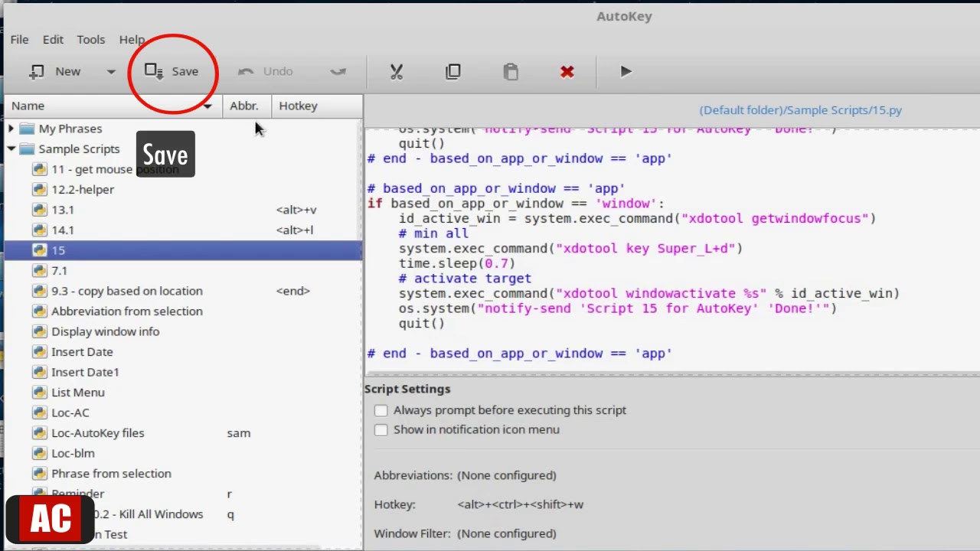Screen dimensions: 980x551
Task: Open the New button dropdown arrow
Action: (x=111, y=72)
